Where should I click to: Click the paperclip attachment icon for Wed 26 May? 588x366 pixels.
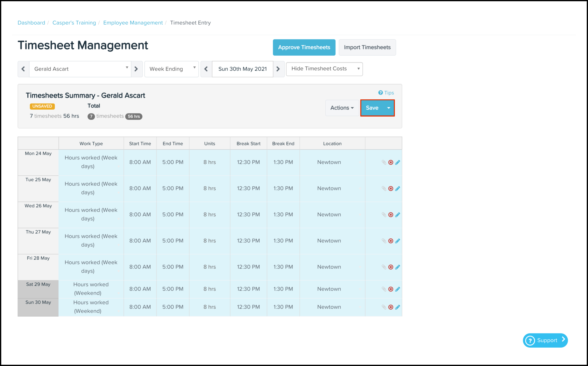pyautogui.click(x=384, y=214)
